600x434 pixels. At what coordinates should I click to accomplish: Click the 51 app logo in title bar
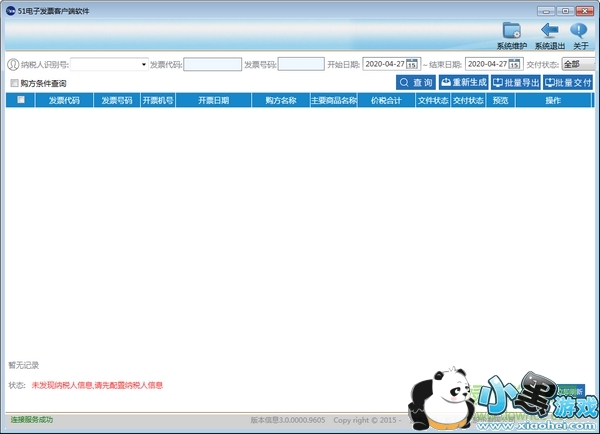pos(10,11)
